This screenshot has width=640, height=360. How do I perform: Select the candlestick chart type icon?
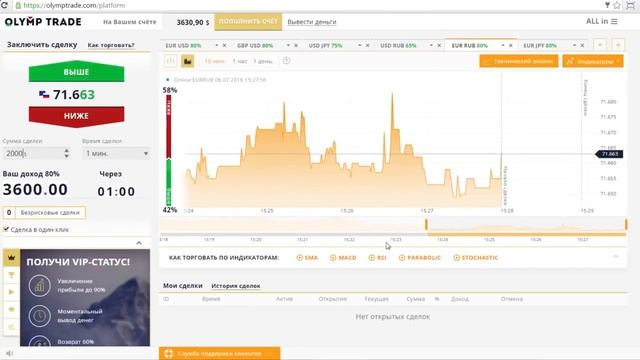(171, 61)
